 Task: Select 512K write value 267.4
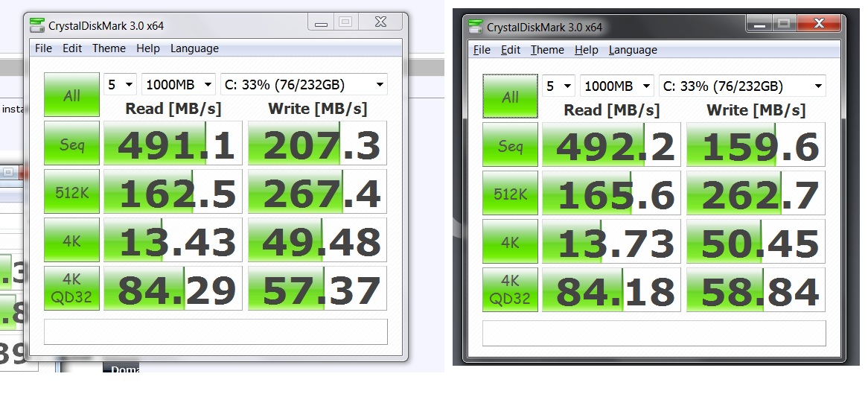[317, 191]
